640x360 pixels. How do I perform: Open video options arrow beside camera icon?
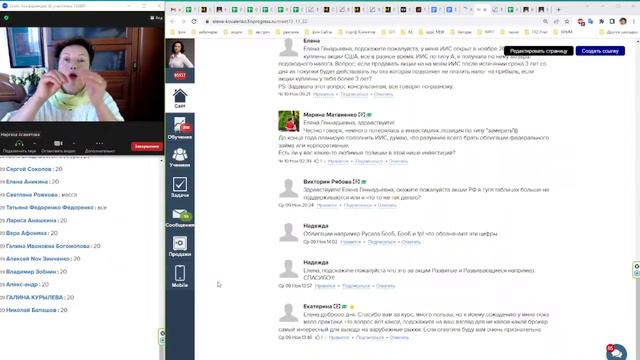click(x=74, y=144)
